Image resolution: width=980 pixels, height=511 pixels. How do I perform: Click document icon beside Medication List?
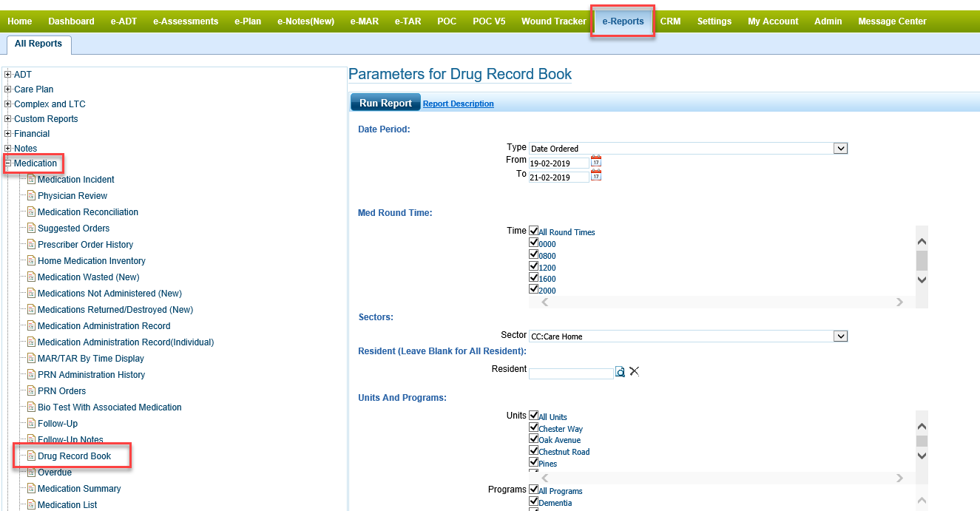tap(31, 504)
